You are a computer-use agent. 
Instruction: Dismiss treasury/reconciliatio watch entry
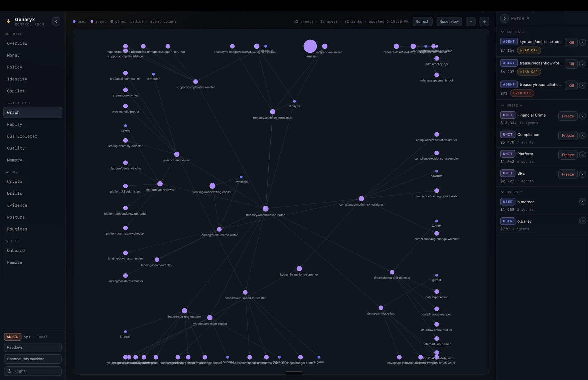[582, 85]
